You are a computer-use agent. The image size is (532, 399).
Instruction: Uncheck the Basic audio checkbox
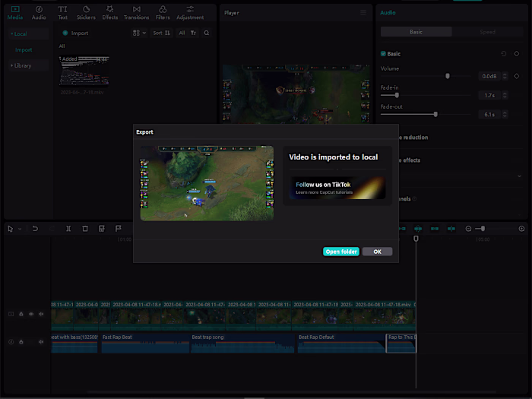pyautogui.click(x=383, y=54)
